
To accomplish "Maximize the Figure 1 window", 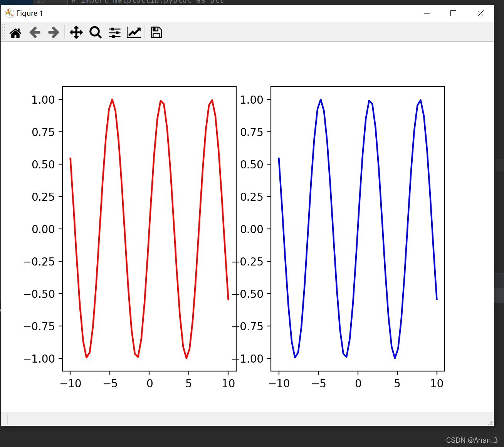I will (453, 13).
